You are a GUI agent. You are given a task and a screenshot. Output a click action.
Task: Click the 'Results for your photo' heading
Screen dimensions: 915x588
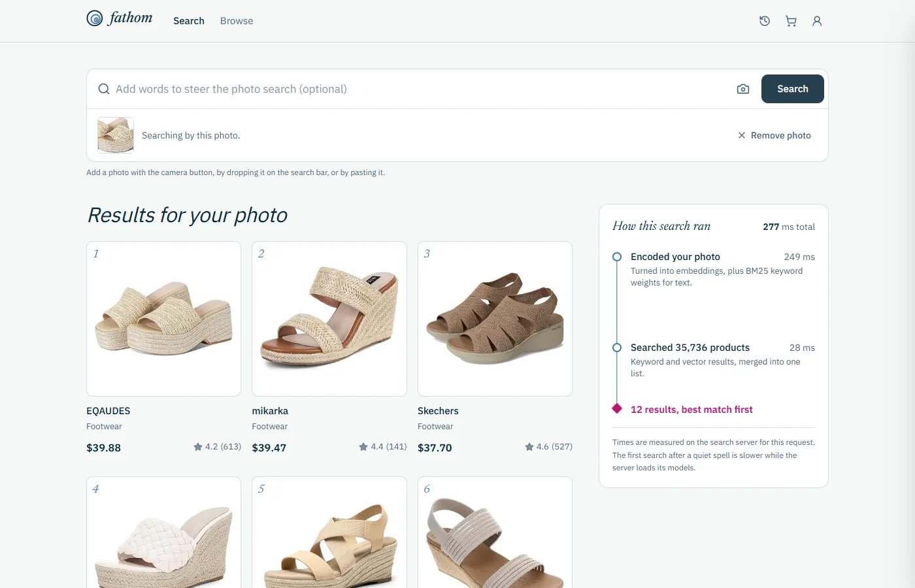point(188,215)
